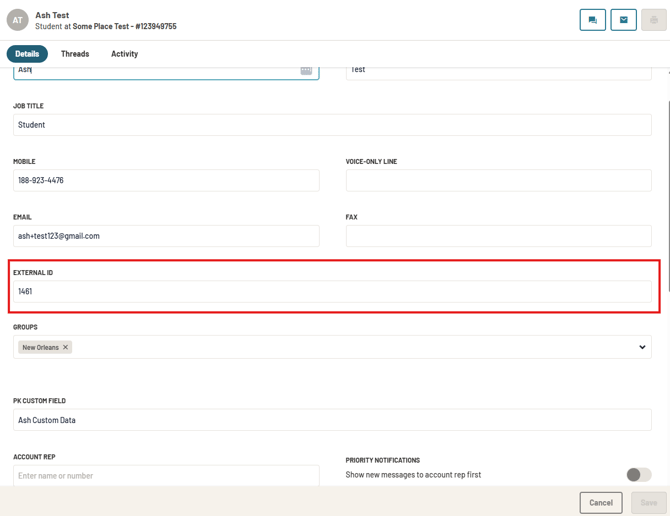Click the chat message icon button
This screenshot has width=670, height=516.
(592, 20)
